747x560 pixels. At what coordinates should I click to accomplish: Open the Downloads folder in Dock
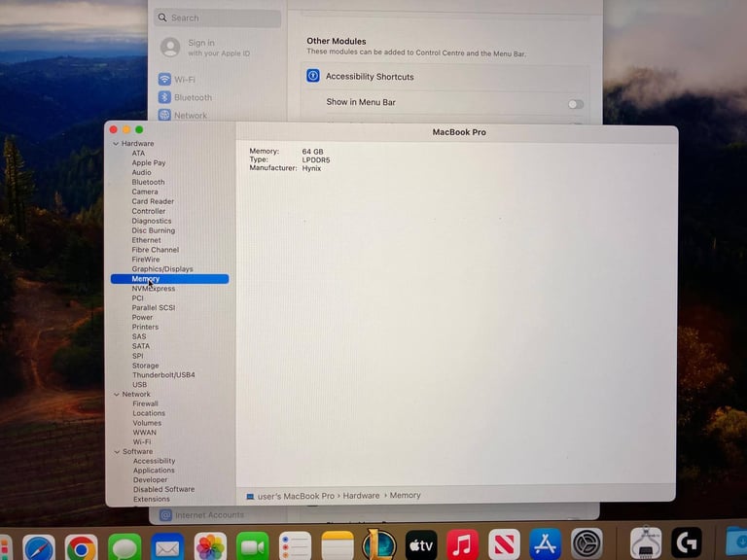[736, 541]
